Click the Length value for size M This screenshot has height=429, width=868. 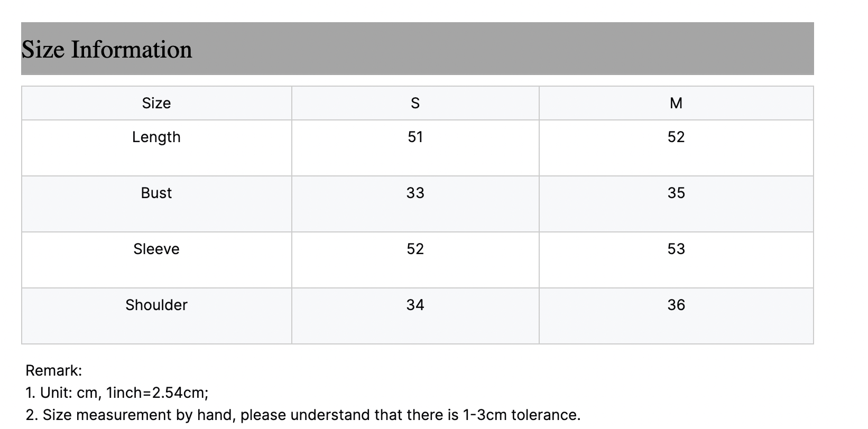click(676, 137)
